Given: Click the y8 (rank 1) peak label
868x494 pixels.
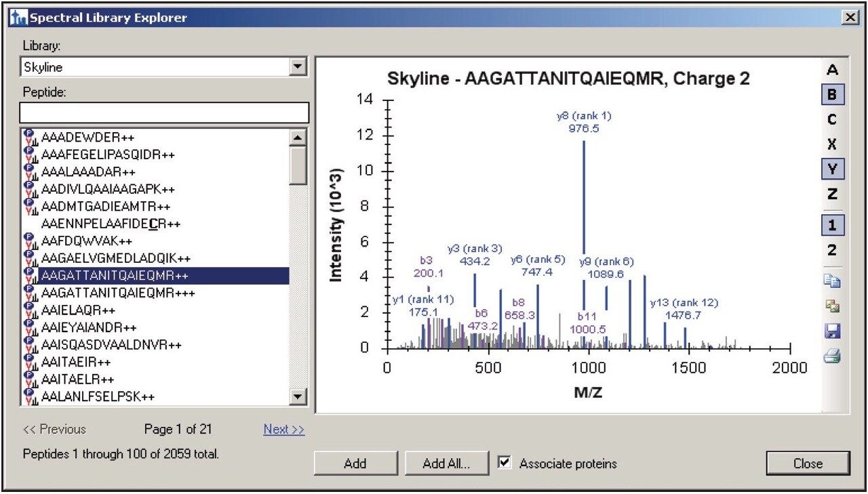Looking at the screenshot, I should coord(584,122).
